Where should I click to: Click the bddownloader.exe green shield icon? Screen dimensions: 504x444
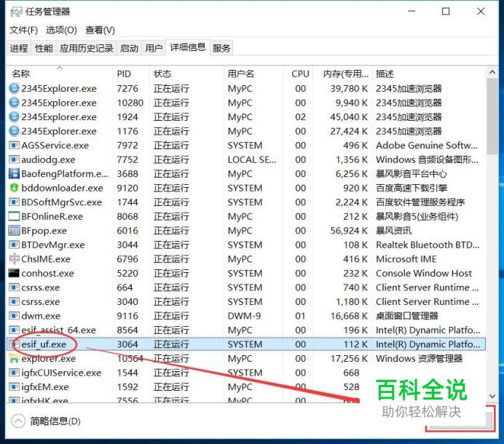[x=14, y=188]
